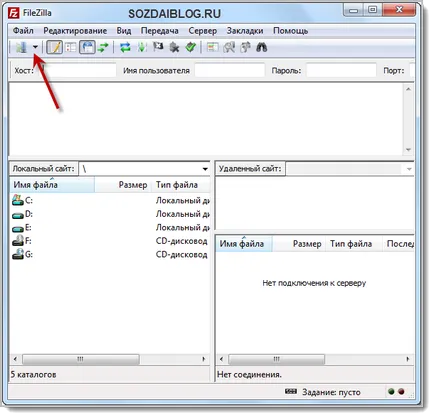The image size is (434, 418).
Task: Toggle remote directory tree icon
Action: tap(87, 47)
